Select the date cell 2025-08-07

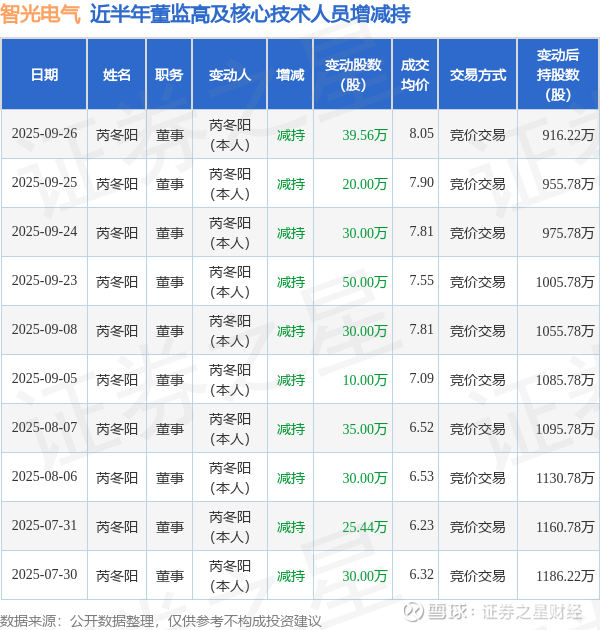coord(44,428)
